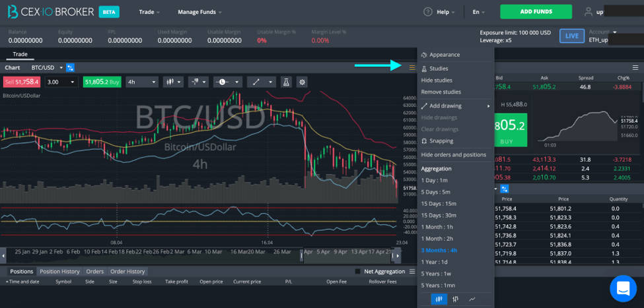This screenshot has height=308, width=644.
Task: Click the timeline range selector handle
Action: pos(301,255)
